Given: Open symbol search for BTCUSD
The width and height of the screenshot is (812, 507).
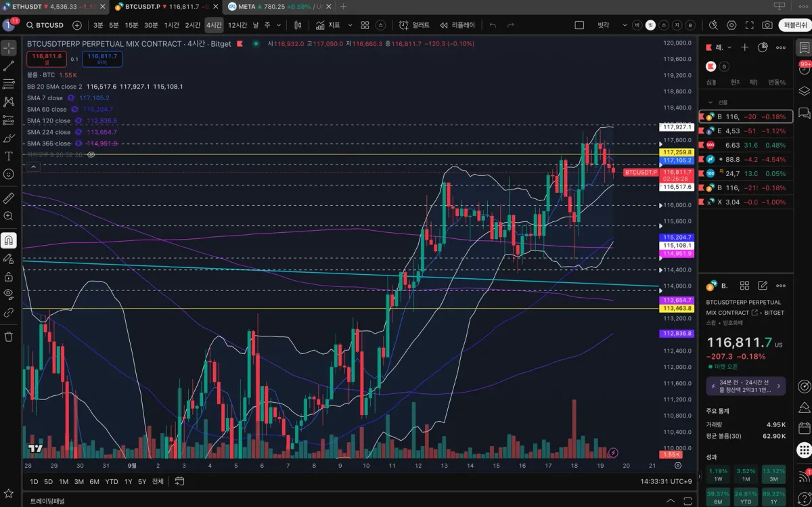Looking at the screenshot, I should pos(45,25).
